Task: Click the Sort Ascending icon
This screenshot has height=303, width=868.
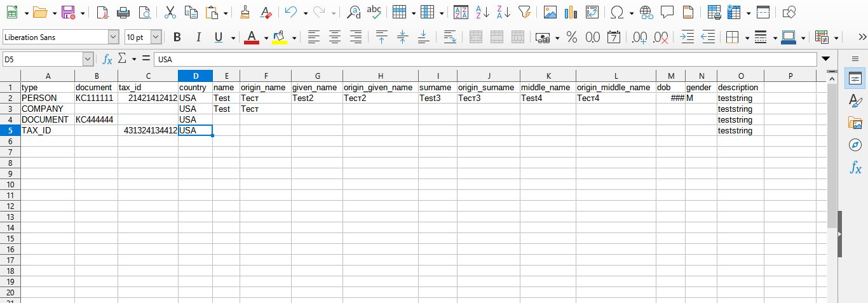Action: pos(483,12)
